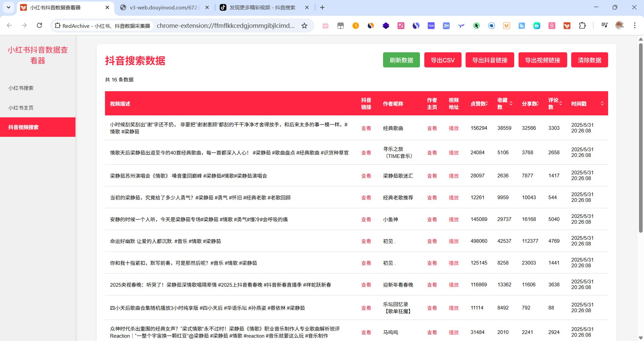Image resolution: width=644 pixels, height=341 pixels.
Task: Sort by 点赞数 column
Action: point(486,104)
